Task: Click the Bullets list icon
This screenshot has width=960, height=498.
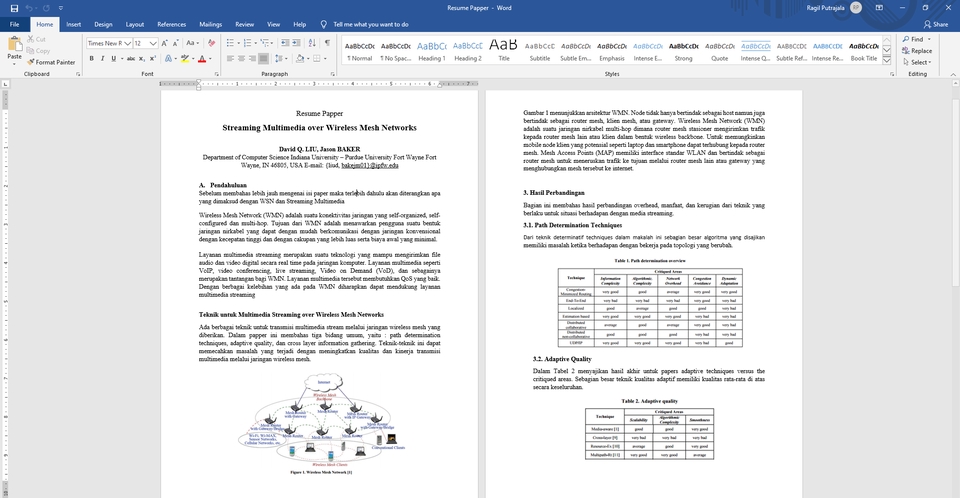Action: coord(230,43)
